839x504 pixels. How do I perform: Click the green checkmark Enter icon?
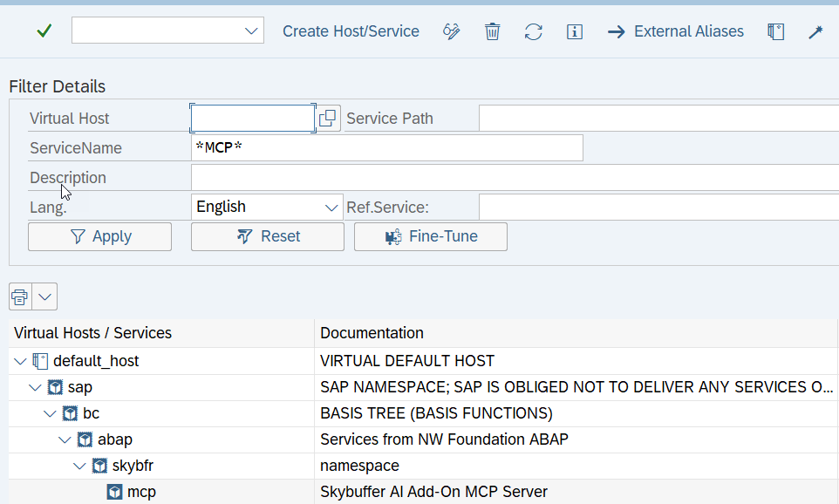[x=44, y=31]
